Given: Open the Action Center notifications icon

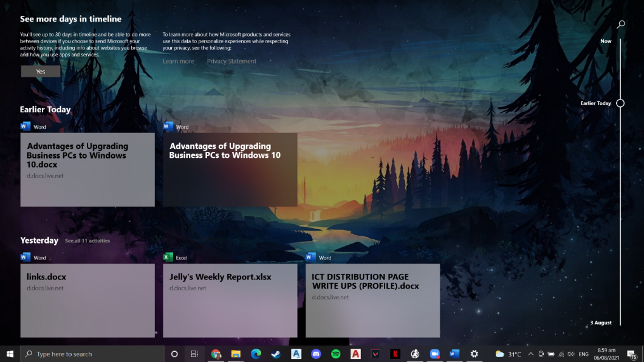Looking at the screenshot, I should click(632, 353).
